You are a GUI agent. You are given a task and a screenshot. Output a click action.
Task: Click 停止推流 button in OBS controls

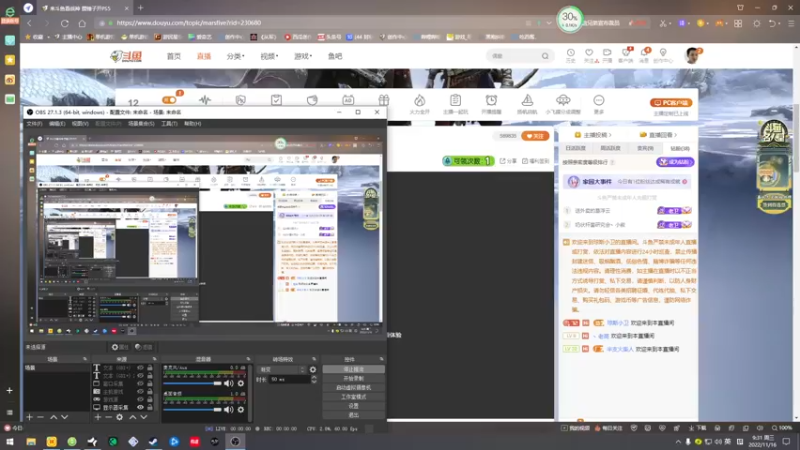pyautogui.click(x=354, y=369)
